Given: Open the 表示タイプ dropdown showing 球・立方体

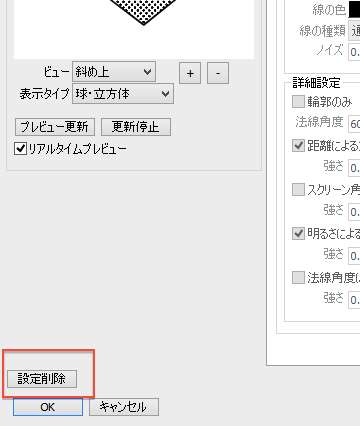Looking at the screenshot, I should click(x=123, y=94).
